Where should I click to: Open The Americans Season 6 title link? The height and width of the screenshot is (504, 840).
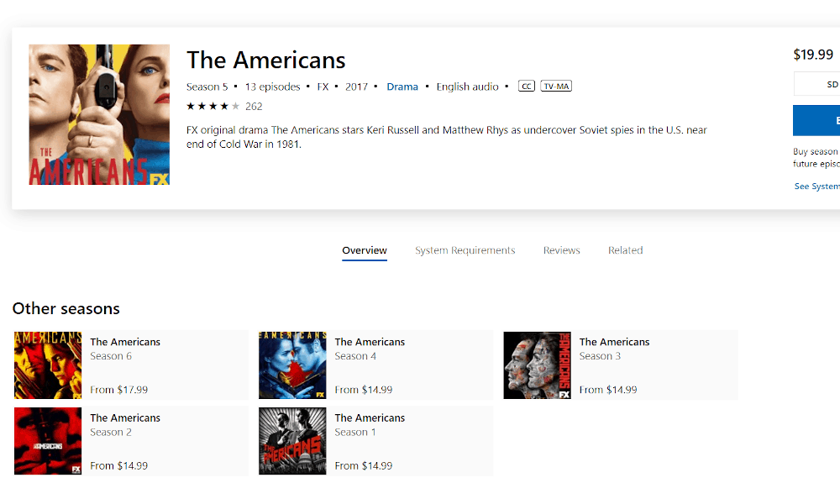[125, 342]
